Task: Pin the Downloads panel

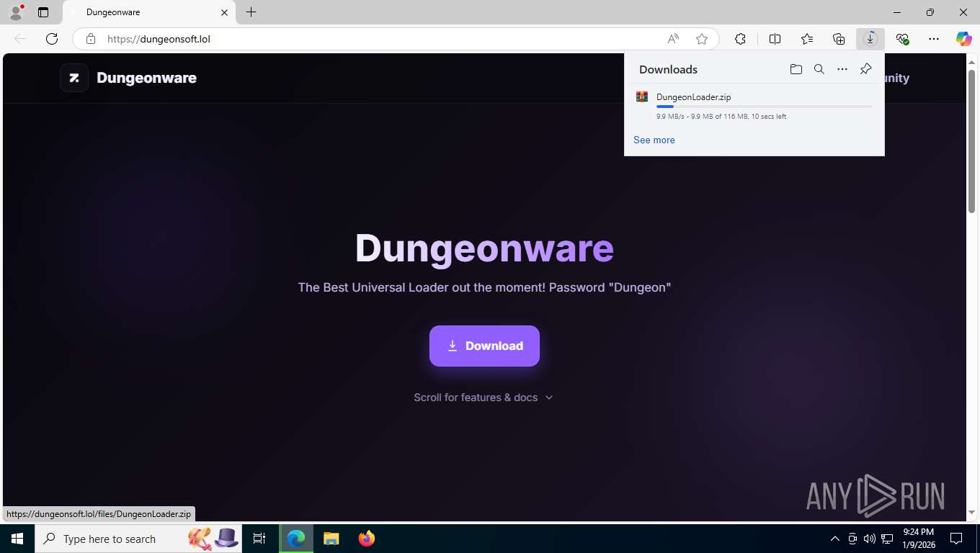Action: (x=865, y=69)
